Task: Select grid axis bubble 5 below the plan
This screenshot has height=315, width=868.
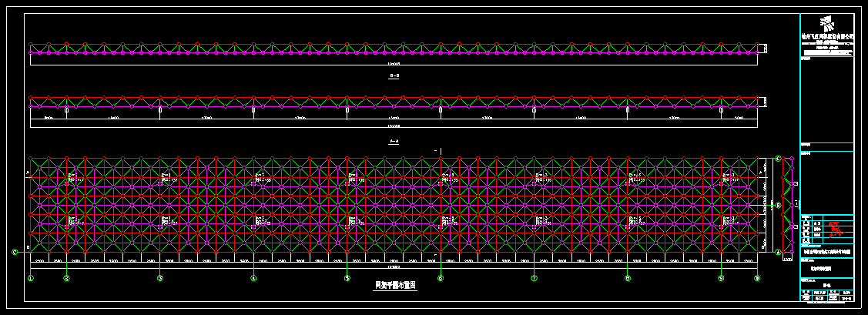Action: [x=347, y=278]
